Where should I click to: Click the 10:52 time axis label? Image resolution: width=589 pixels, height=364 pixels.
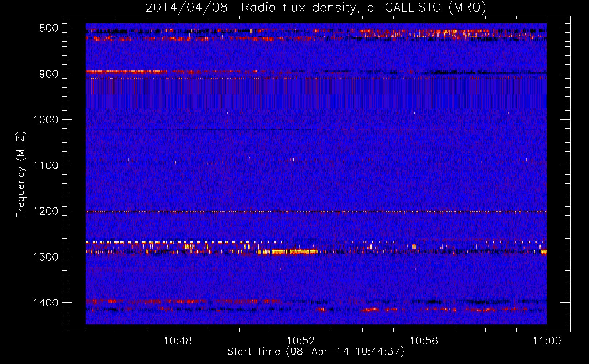click(x=301, y=341)
